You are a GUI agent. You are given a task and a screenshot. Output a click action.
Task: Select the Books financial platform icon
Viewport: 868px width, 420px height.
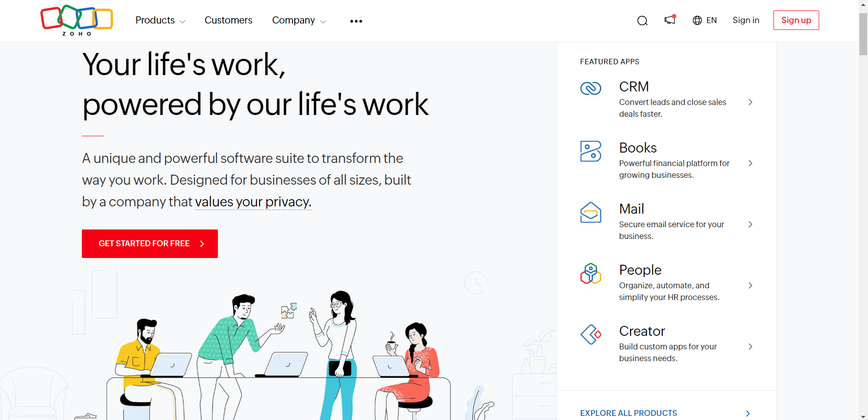[590, 151]
